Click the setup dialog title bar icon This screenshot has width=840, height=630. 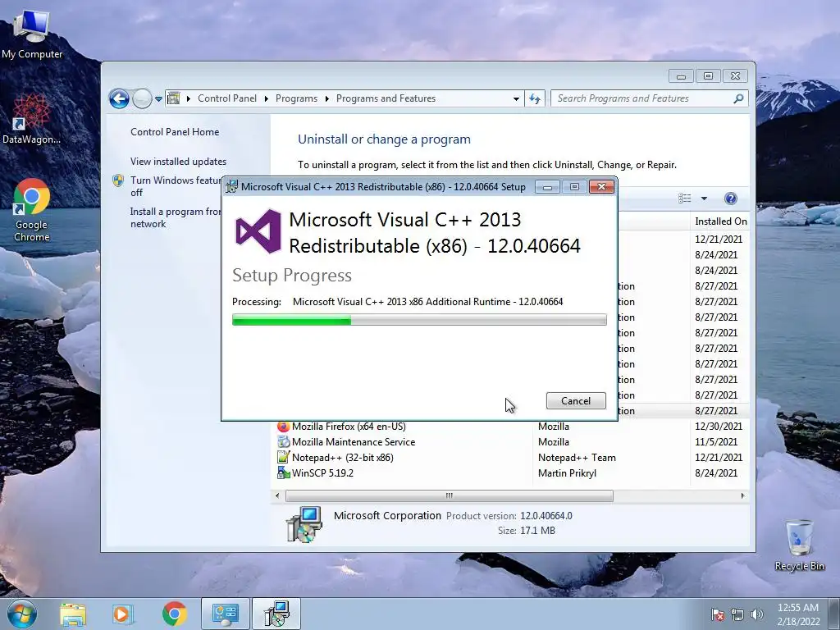click(231, 186)
